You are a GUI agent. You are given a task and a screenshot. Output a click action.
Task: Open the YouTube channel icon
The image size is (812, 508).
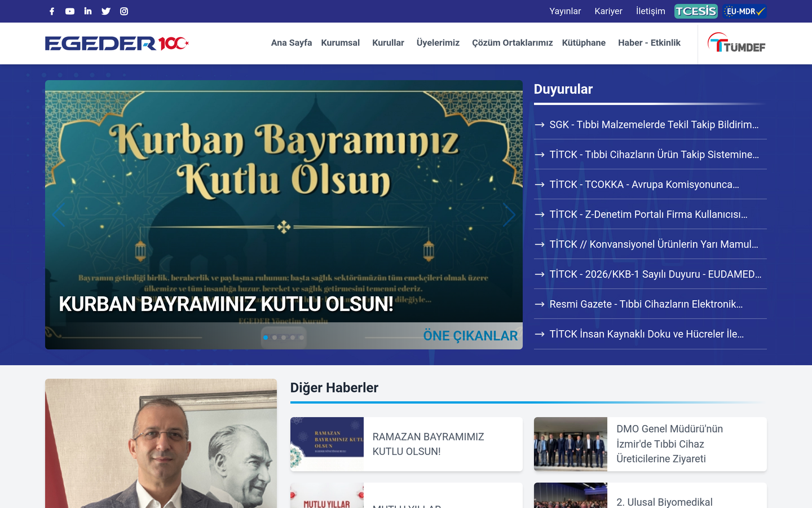[70, 11]
